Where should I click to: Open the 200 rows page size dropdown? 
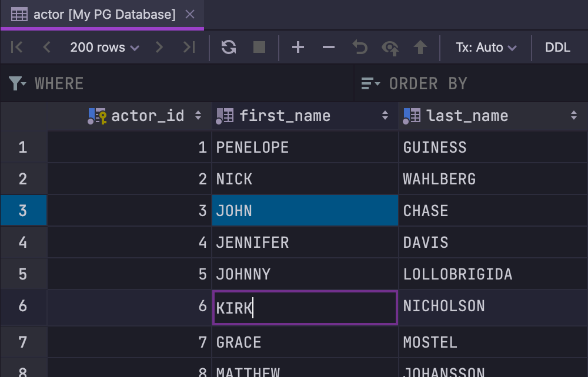pyautogui.click(x=105, y=48)
